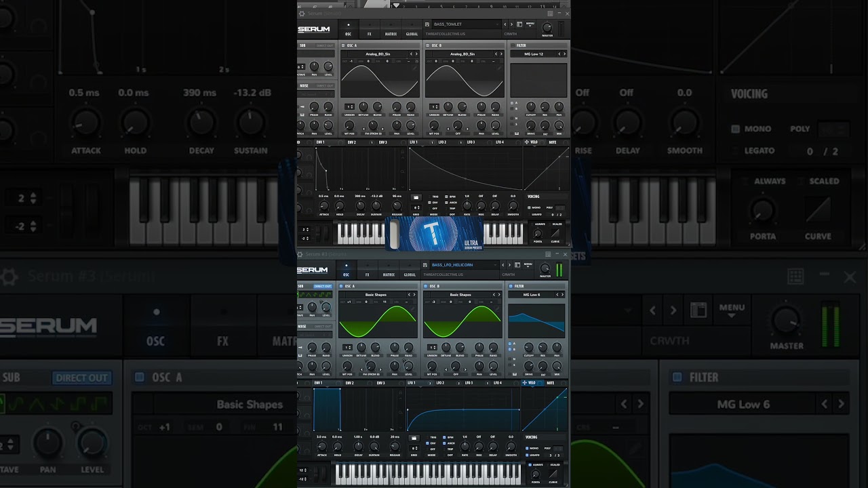Open the preset browser icon in BASS_TOMLET Serum

point(519,24)
